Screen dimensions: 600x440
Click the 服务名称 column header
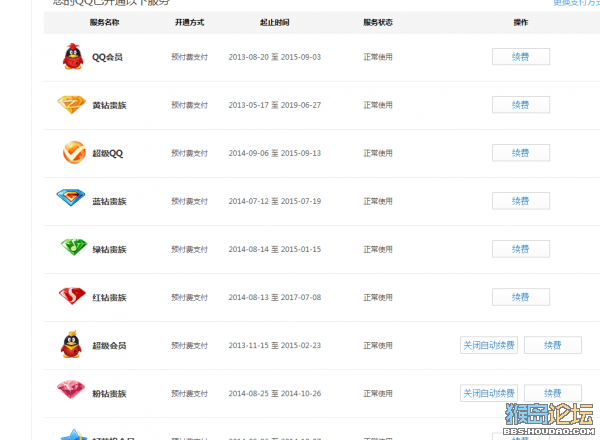(x=104, y=23)
